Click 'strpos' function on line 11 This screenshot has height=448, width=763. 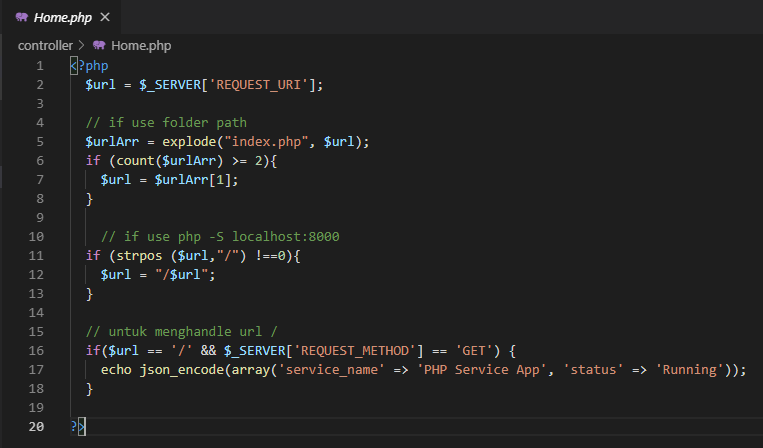(139, 256)
